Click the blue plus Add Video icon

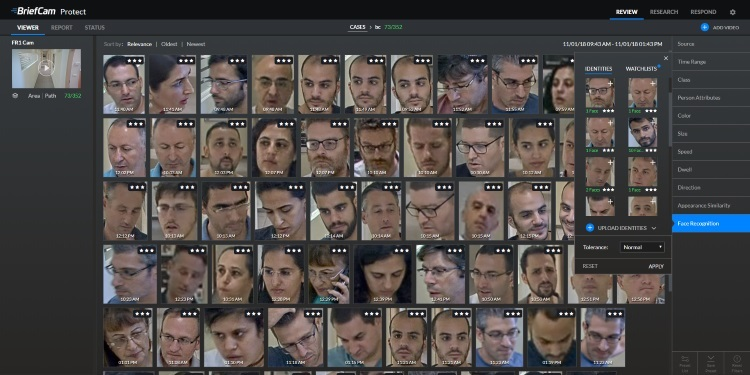pos(704,27)
